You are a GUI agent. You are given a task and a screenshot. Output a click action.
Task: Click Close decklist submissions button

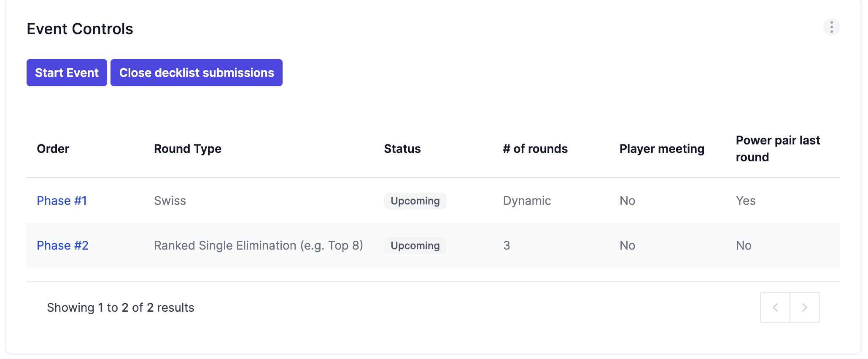click(197, 73)
